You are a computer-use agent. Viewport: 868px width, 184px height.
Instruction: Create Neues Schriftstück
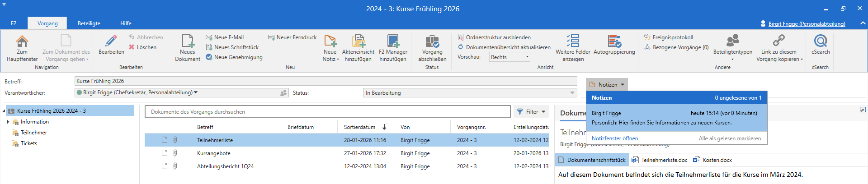click(232, 47)
